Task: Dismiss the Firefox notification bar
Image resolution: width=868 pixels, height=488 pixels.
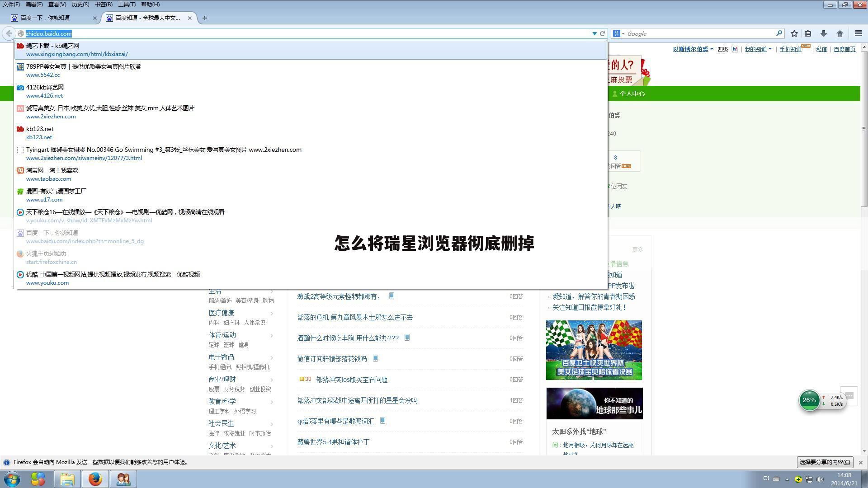Action: (x=861, y=463)
